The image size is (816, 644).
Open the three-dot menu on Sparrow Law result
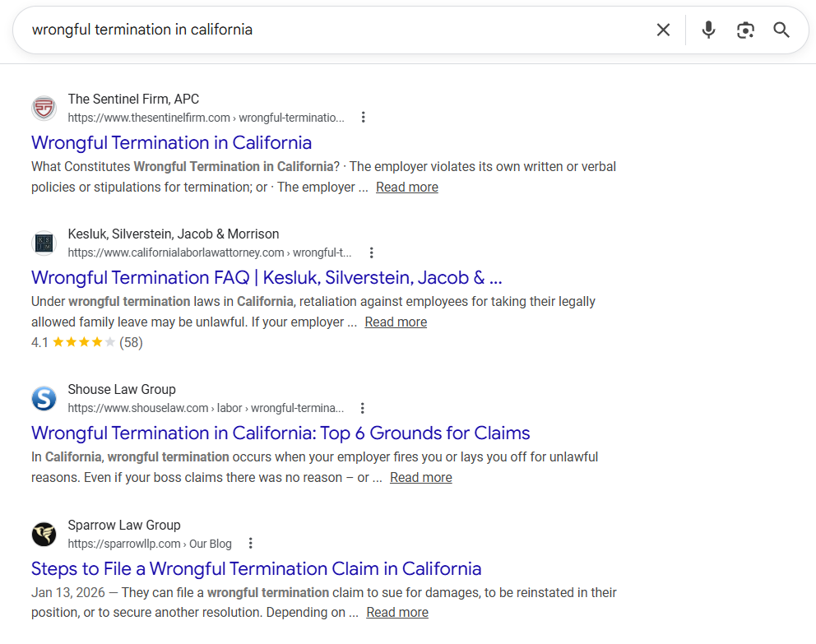[250, 543]
